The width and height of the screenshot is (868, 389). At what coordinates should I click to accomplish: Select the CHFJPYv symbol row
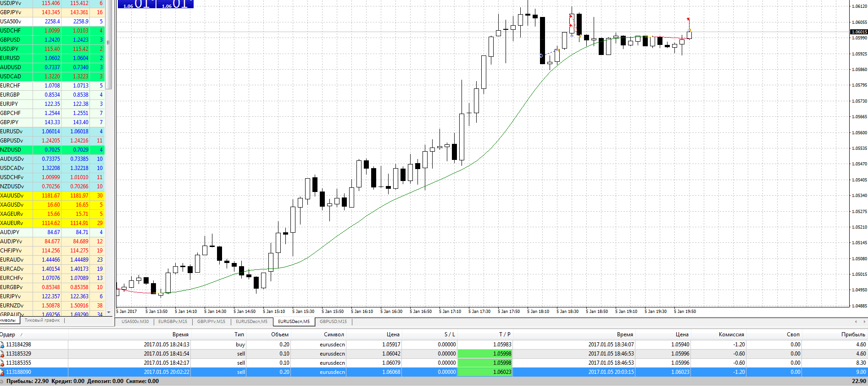(x=52, y=251)
